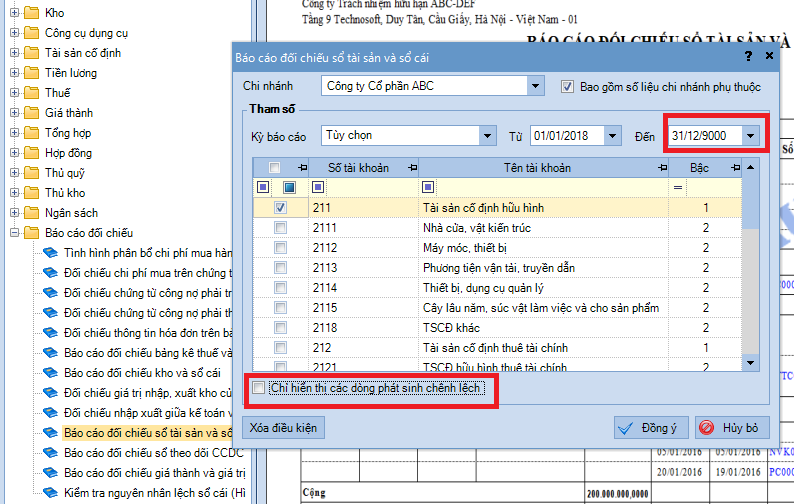
Task: Sort by Số tài khoản column header
Action: [x=359, y=168]
